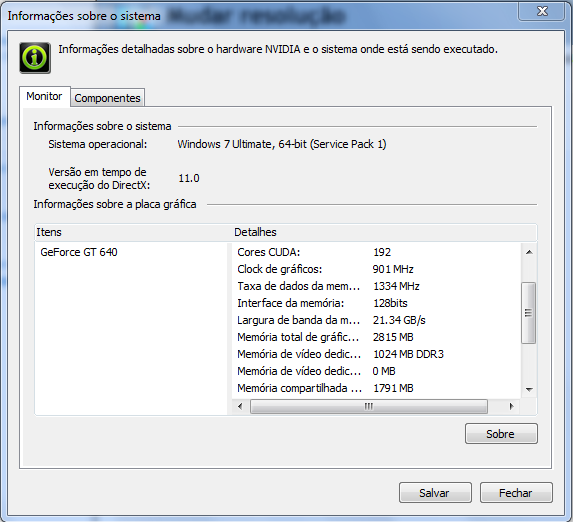Select the Cores CUDA detail row
The width and height of the screenshot is (573, 522).
[x=376, y=252]
